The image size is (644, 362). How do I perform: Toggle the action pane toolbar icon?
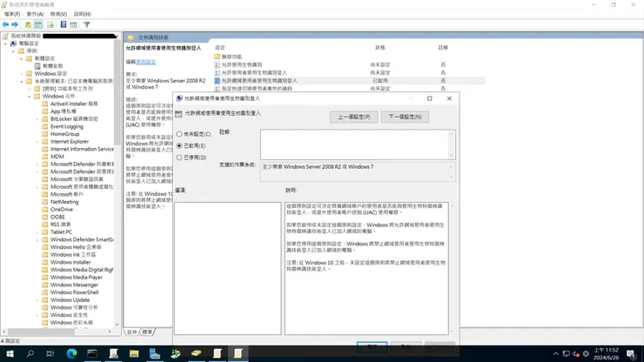[73, 24]
